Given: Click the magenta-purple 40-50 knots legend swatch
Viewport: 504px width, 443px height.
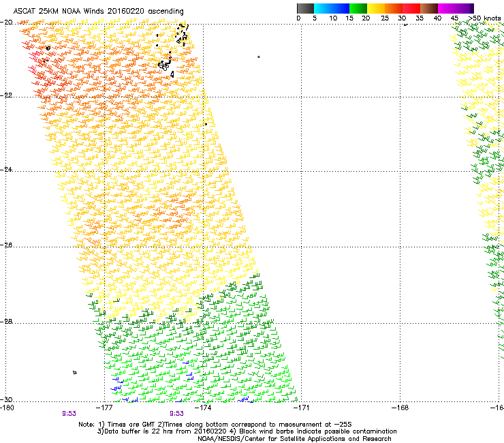Looking at the screenshot, I should click(x=456, y=8).
